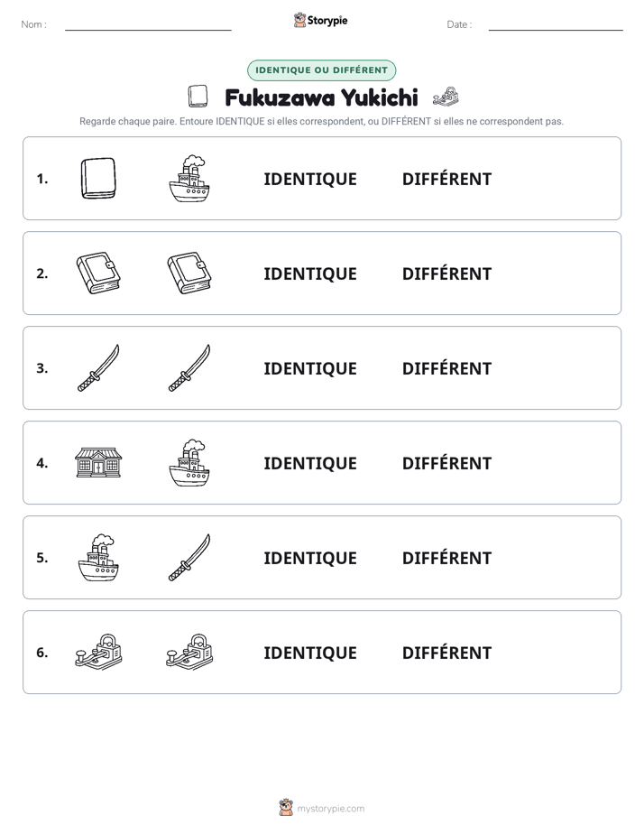Choose DIFFÉRENT for pair 1
Image resolution: width=644 pixels, height=834 pixels.
(446, 180)
